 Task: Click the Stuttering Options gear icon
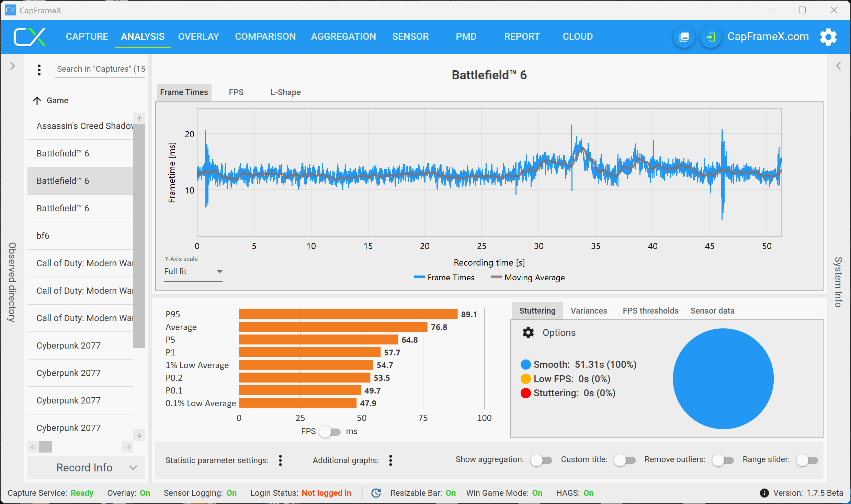click(528, 332)
